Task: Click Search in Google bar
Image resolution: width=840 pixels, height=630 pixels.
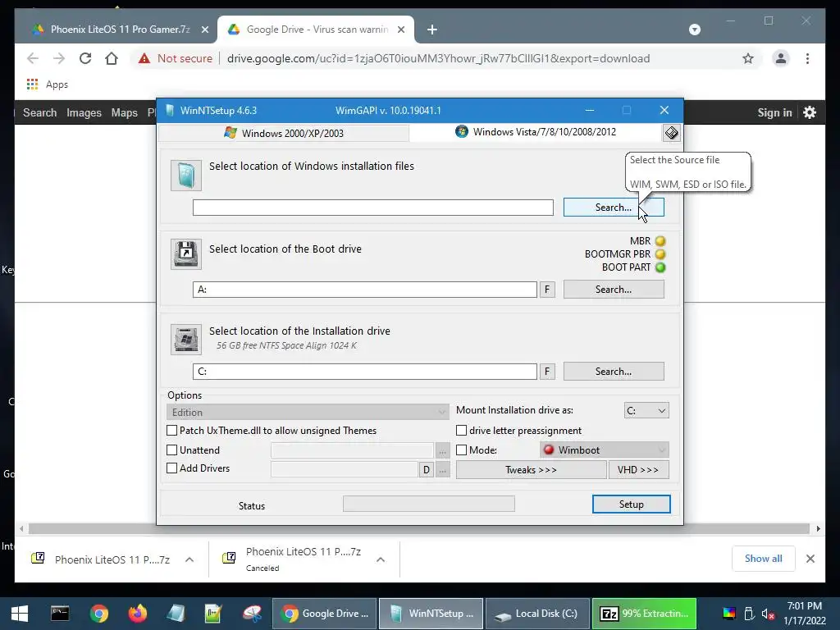Action: (x=39, y=112)
